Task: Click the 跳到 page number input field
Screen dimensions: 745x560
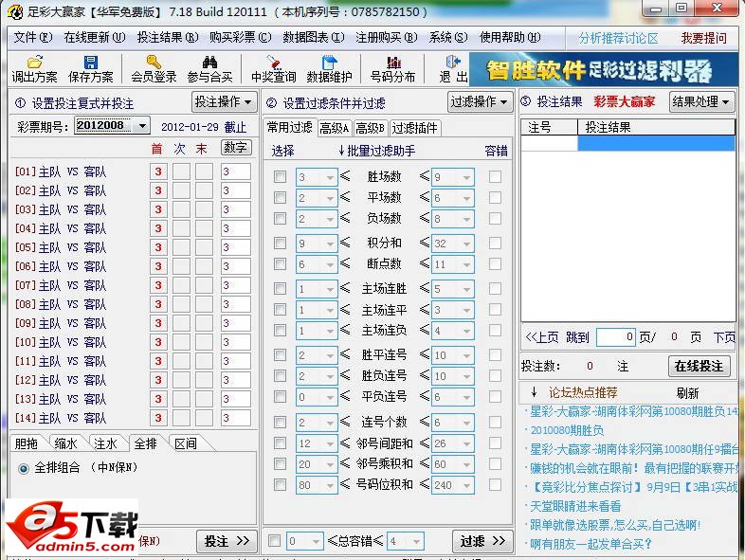Action: click(x=615, y=337)
